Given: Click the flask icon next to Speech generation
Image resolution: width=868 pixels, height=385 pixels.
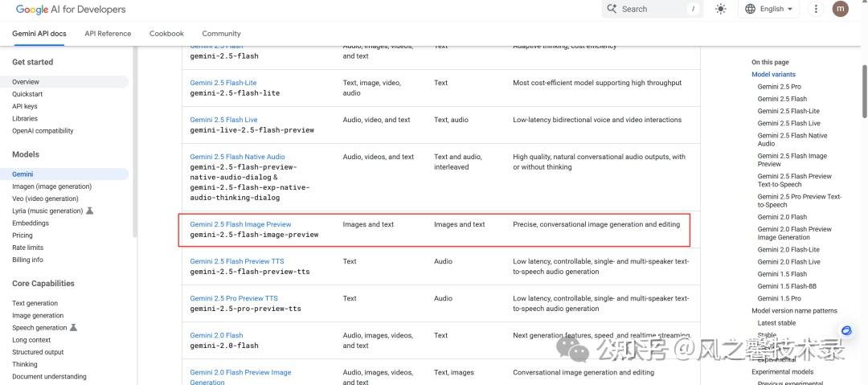Looking at the screenshot, I should [74, 328].
